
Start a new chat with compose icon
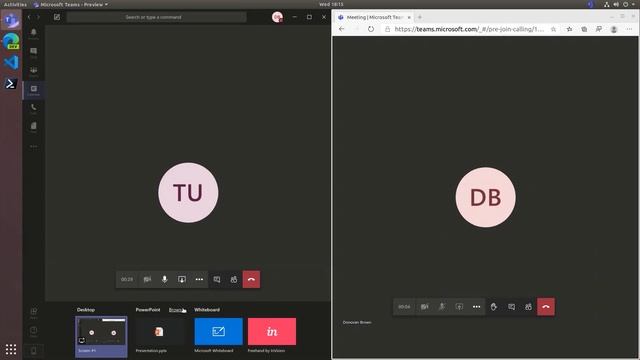[x=57, y=17]
